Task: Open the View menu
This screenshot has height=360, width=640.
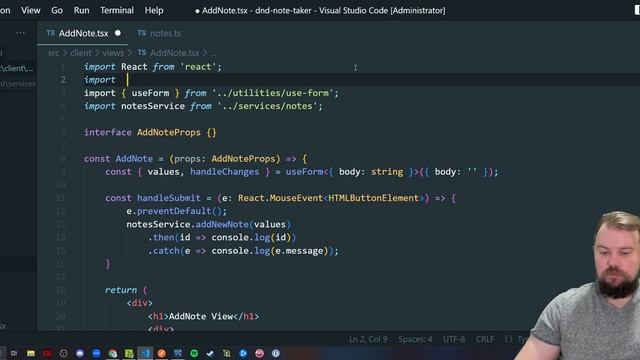Action: 31,10
